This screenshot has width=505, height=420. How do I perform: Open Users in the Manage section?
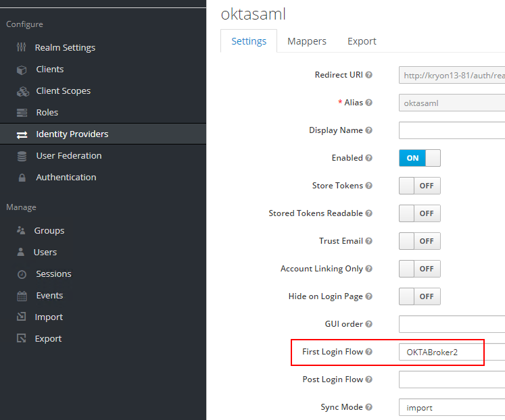pos(45,252)
